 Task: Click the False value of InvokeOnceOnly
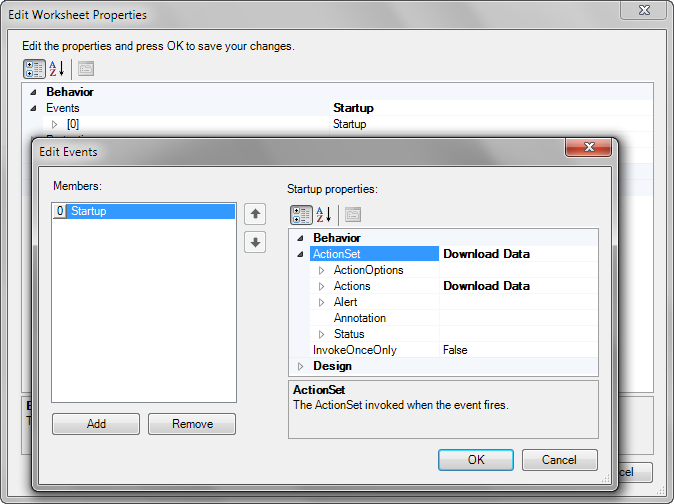[455, 350]
